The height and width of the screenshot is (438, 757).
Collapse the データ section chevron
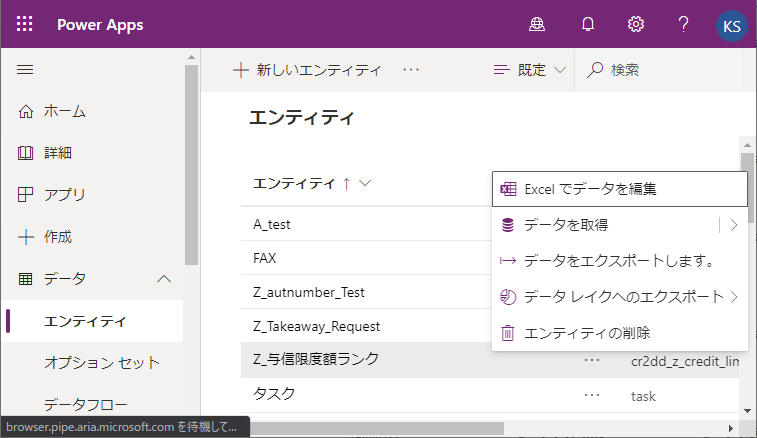pyautogui.click(x=164, y=279)
